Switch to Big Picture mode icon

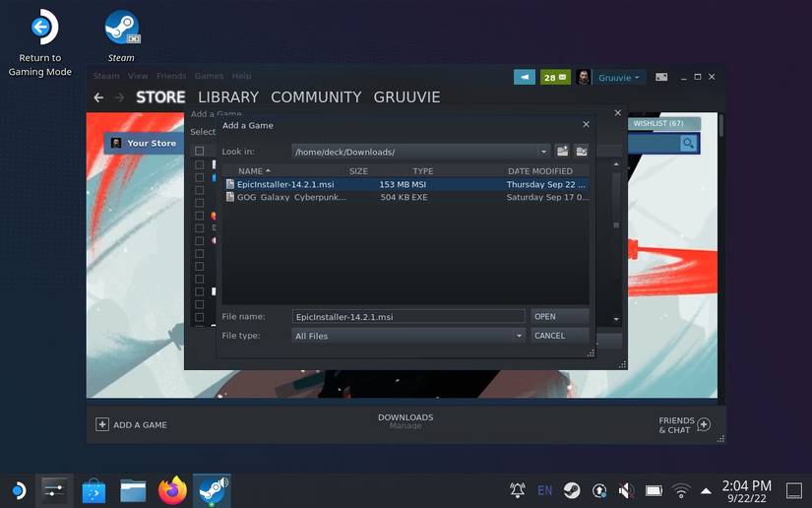(661, 77)
